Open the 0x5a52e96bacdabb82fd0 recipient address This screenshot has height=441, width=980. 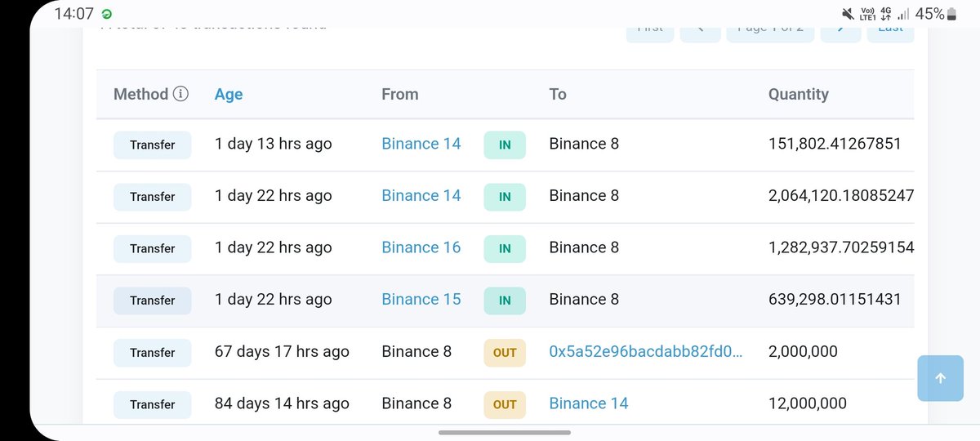[x=646, y=352]
